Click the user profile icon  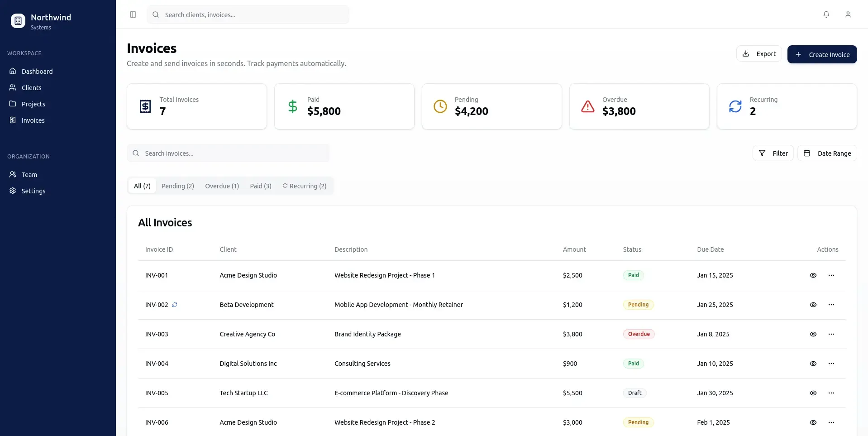[848, 14]
